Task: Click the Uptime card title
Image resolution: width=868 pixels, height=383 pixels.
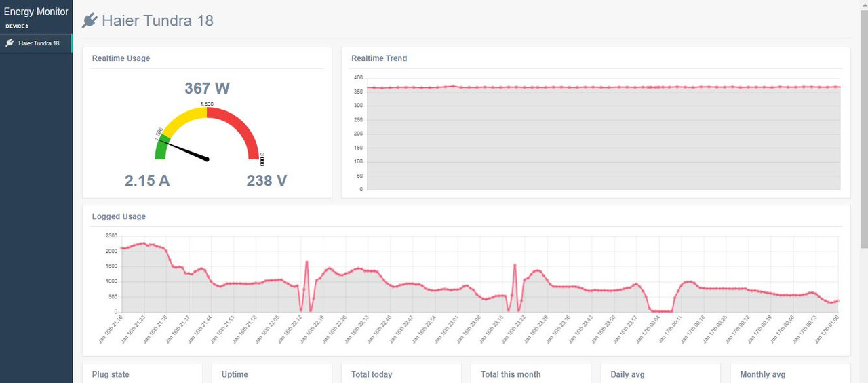Action: 235,374
